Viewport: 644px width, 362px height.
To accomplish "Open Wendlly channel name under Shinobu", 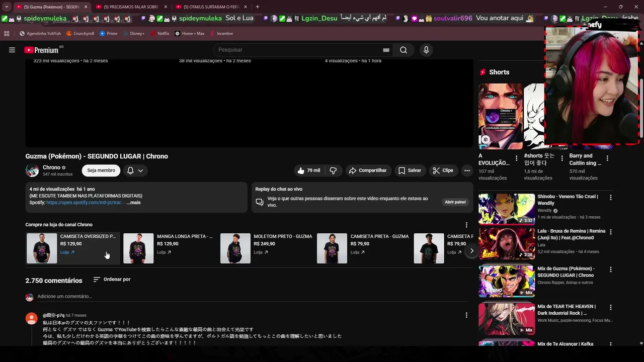I will pos(544,211).
